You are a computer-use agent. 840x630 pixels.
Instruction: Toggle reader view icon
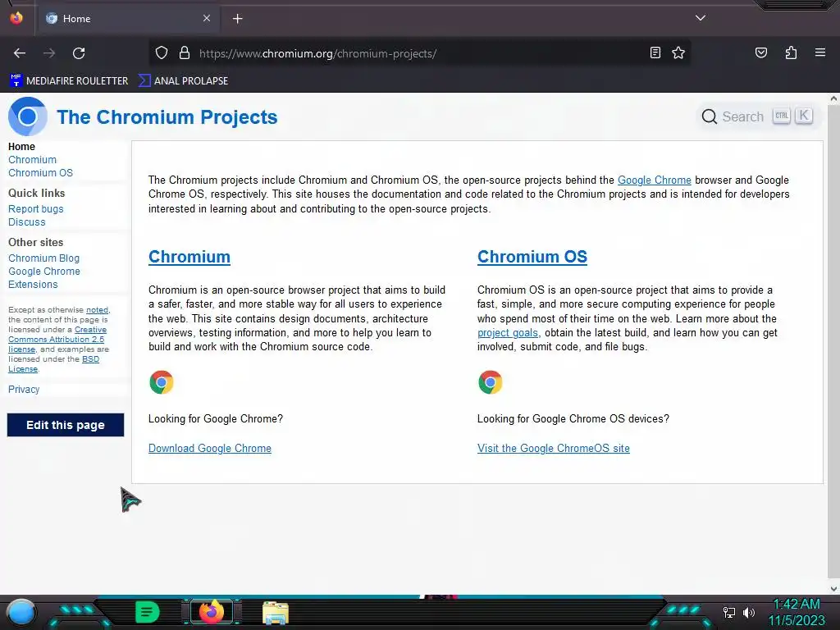point(655,53)
